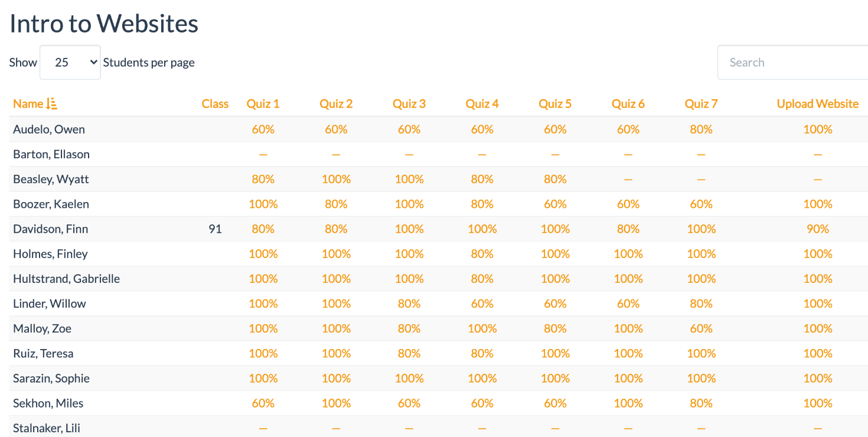Open Willow Linder's Quiz 3 80% result
The image size is (868, 437).
(x=409, y=304)
